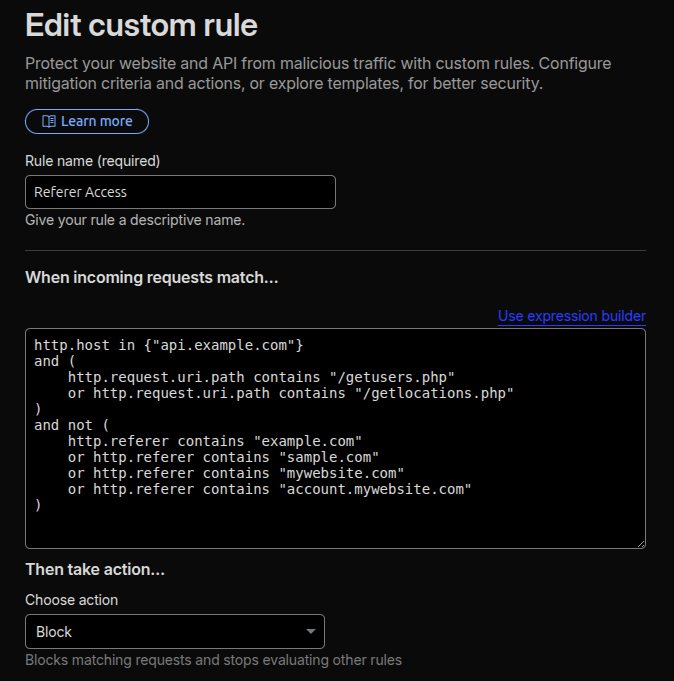Click the referer contains "example.com" line
674x681 pixels.
[x=214, y=441]
